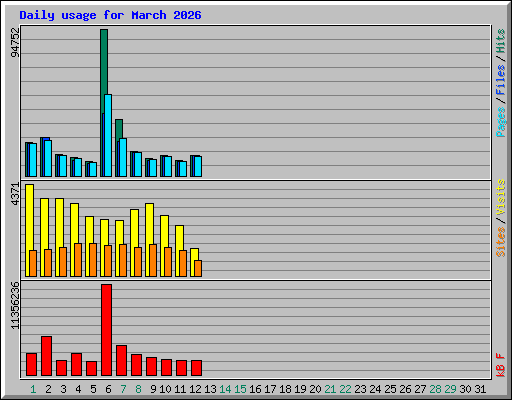Screen dimensions: 512x400
Task: Click day label "24" on the x-axis
Action: pos(375,389)
